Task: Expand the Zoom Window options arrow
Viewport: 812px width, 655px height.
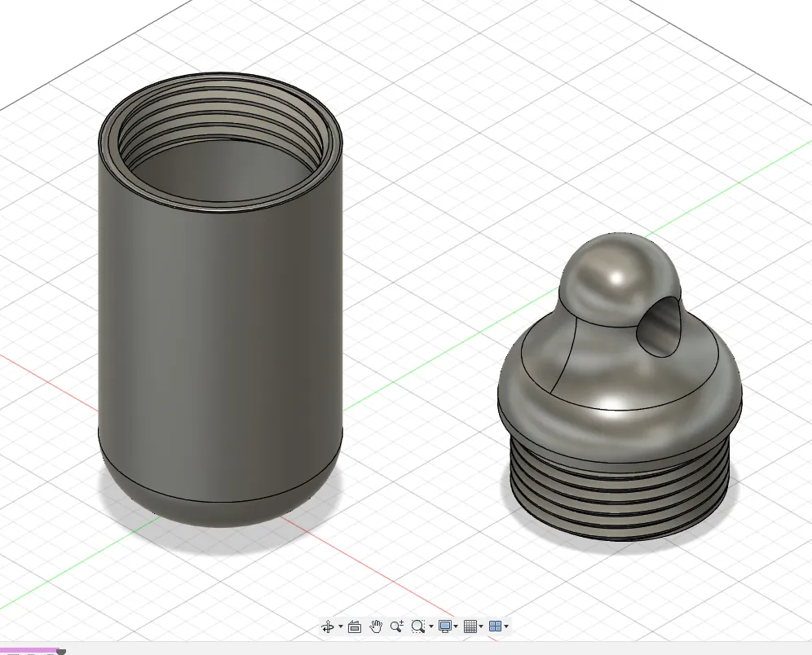Action: point(430,626)
